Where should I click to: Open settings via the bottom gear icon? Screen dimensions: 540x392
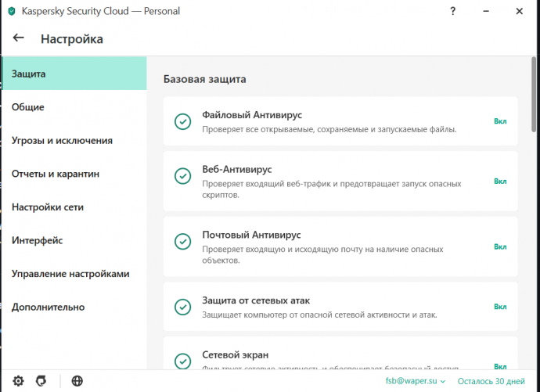18,381
